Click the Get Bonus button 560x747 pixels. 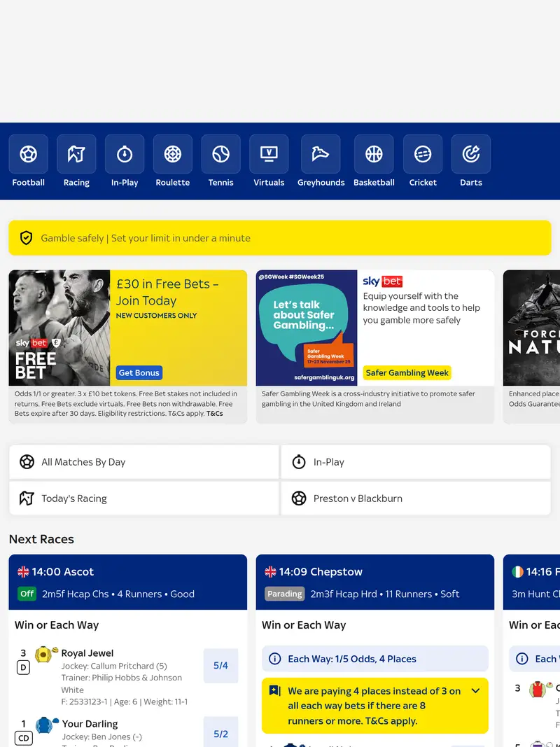[139, 372]
